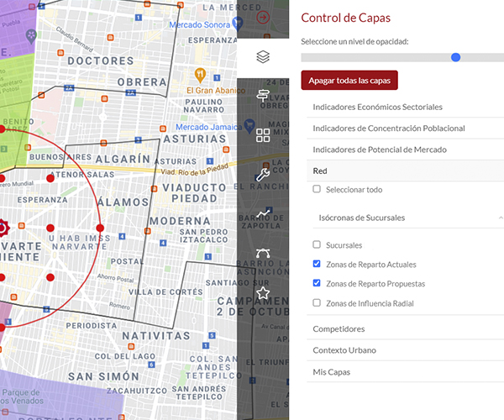
Task: Click the orange square marker near Moderna
Action: (148, 231)
